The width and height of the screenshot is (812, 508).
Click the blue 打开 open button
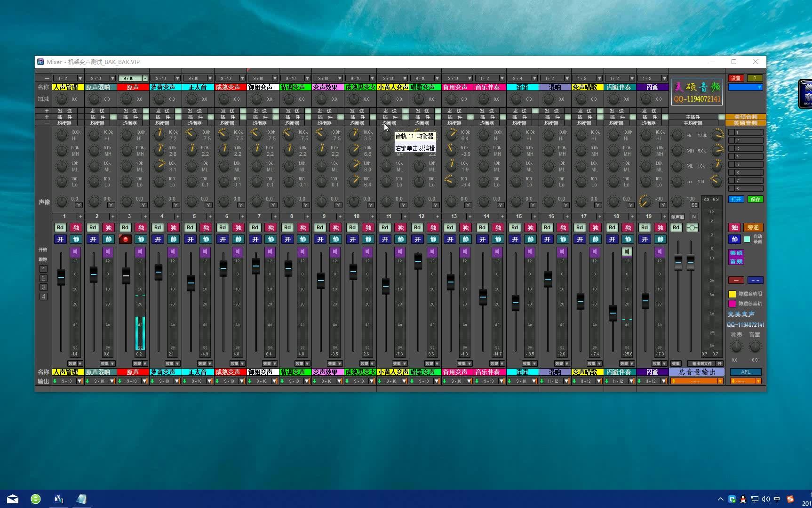[x=736, y=200]
